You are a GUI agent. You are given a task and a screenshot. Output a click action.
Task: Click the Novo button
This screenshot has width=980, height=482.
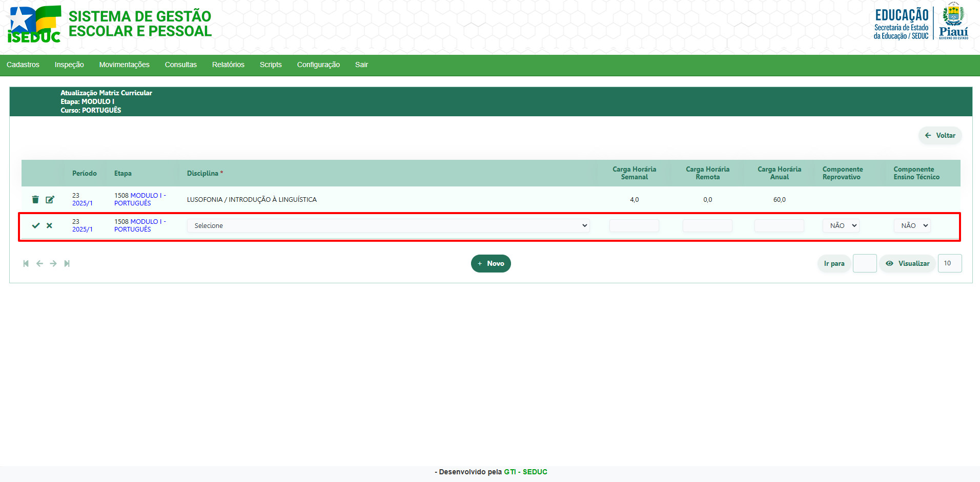click(491, 263)
